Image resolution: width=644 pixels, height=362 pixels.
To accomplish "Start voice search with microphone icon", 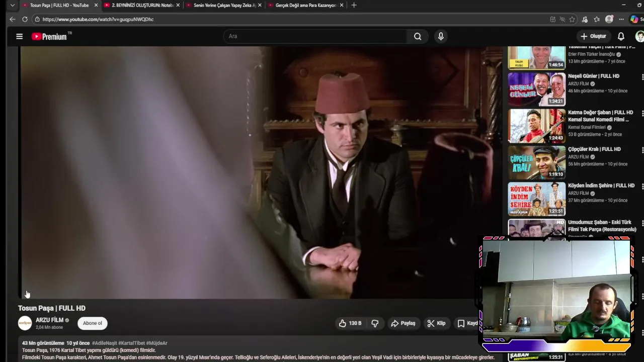I will click(441, 36).
